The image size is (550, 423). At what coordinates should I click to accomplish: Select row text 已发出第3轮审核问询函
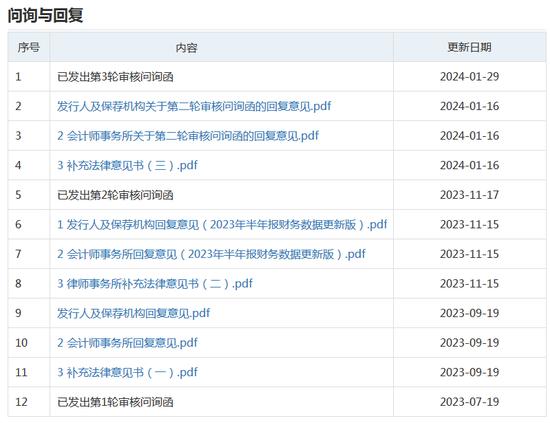115,77
